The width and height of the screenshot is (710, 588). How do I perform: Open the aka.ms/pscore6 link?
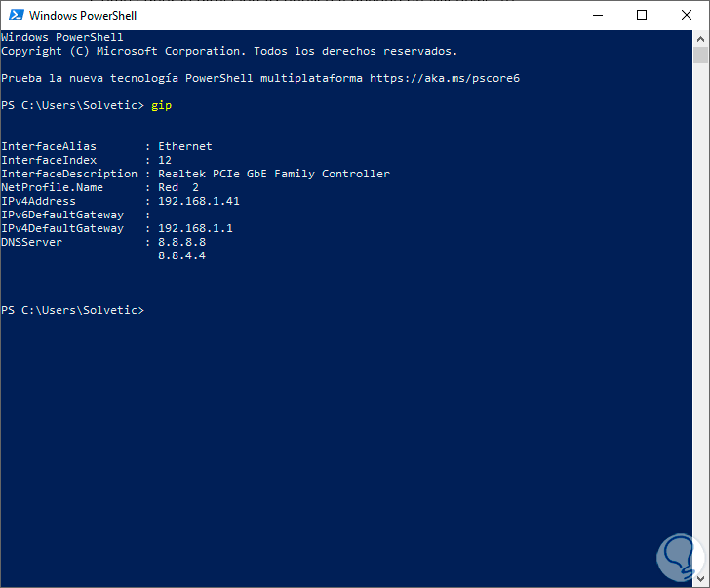(445, 78)
